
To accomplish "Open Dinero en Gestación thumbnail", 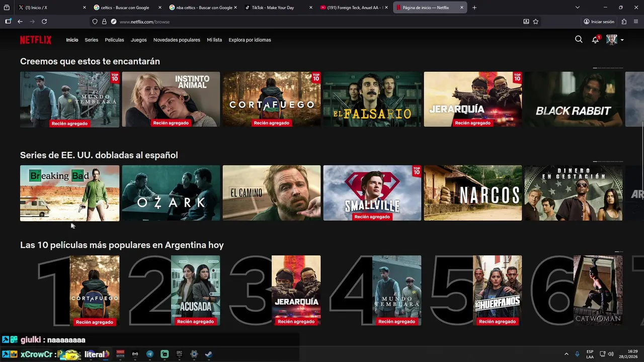I will click(x=574, y=193).
